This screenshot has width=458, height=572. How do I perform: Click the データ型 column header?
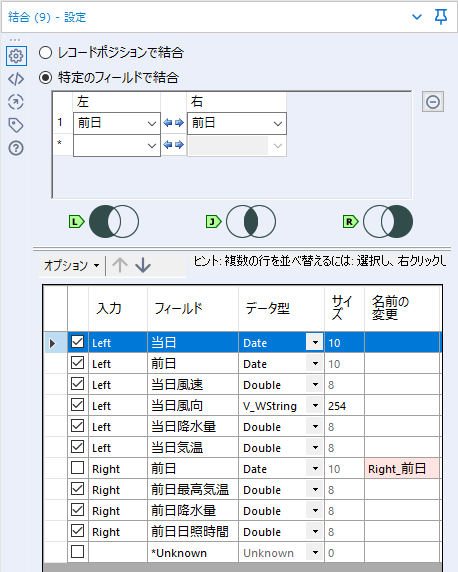[x=281, y=309]
